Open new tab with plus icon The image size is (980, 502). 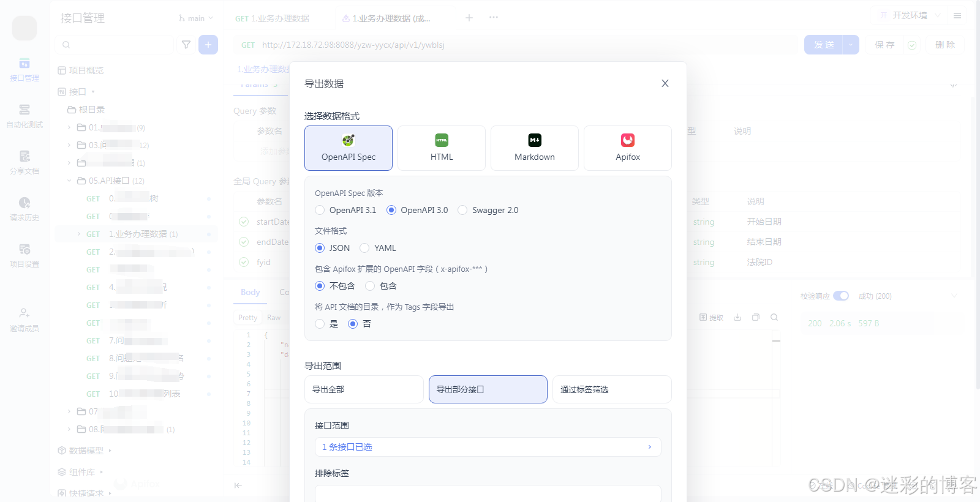(469, 18)
